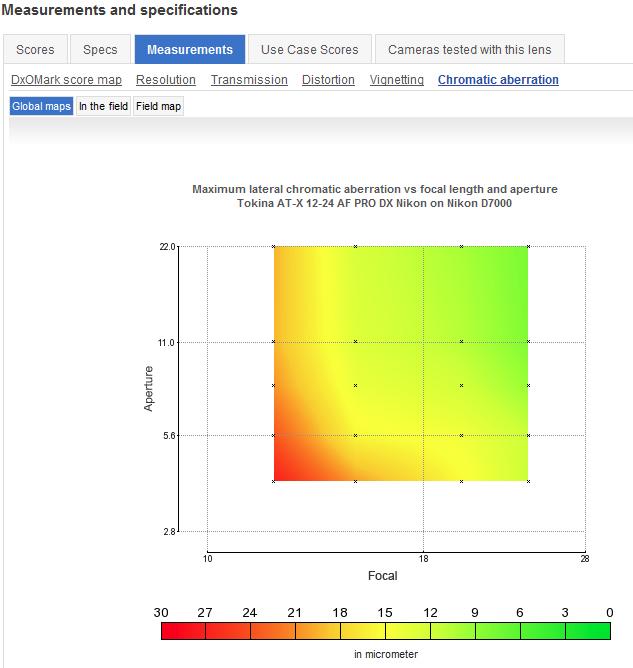This screenshot has width=633, height=668.
Task: Select the Global maps view button
Action: click(x=41, y=106)
